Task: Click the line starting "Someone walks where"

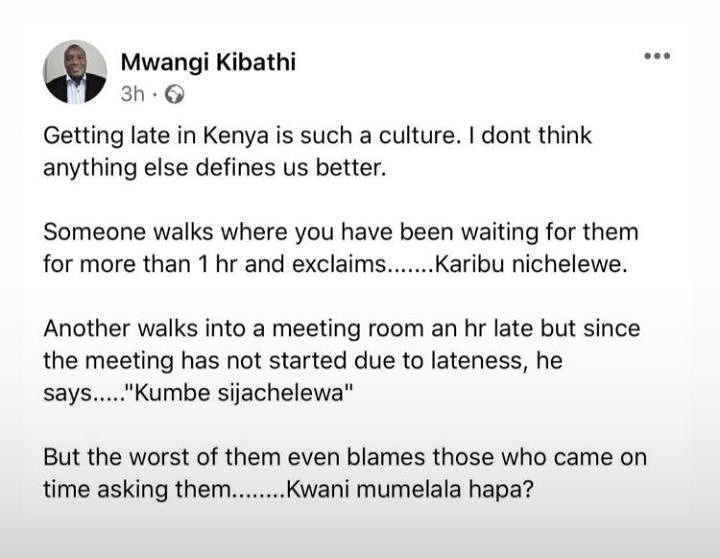Action: 340,232
